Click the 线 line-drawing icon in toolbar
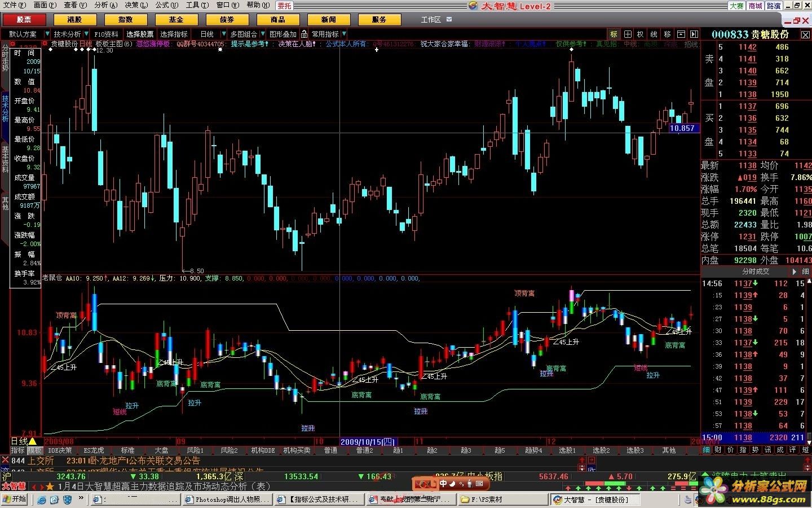This screenshot has width=812, height=508. (654, 34)
